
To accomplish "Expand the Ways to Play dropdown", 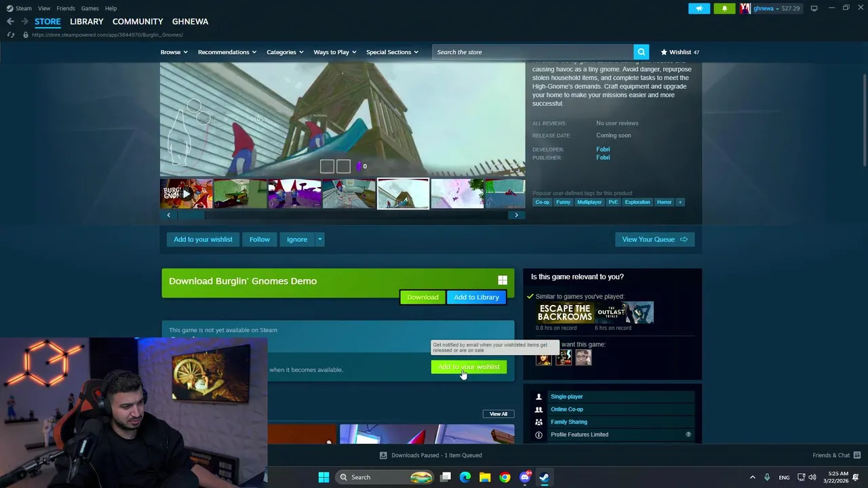I will (335, 52).
